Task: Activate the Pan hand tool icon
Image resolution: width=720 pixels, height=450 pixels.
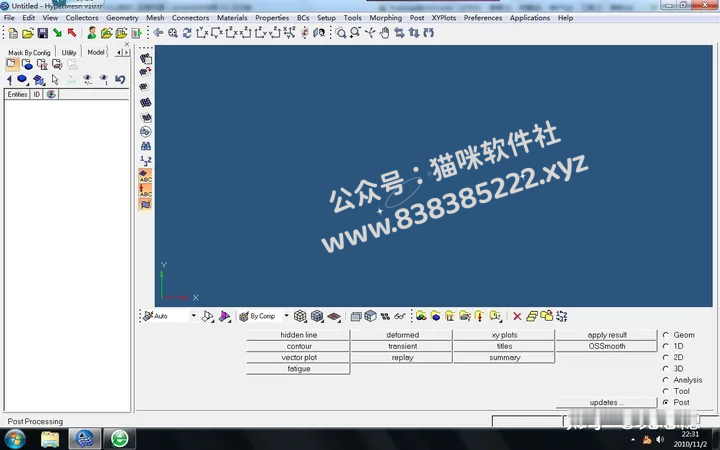Action: (384, 33)
